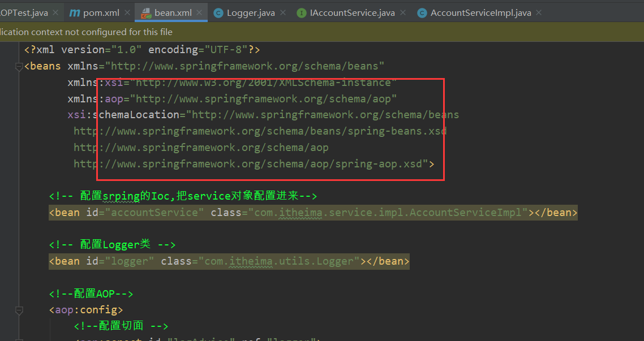Screen dimensions: 644x341
Task: Click the spring-beans.xsd URL line
Action: [x=260, y=131]
